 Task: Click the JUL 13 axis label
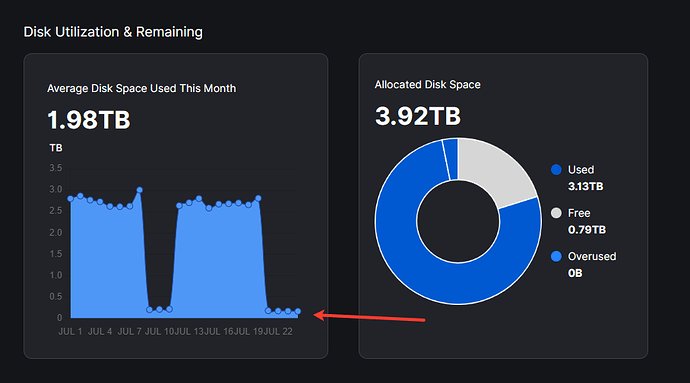[x=189, y=331]
